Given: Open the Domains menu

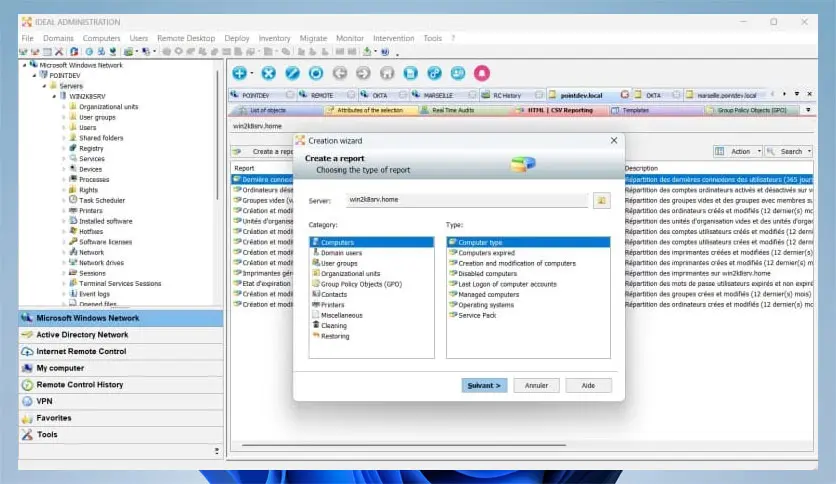Looking at the screenshot, I should tap(58, 38).
